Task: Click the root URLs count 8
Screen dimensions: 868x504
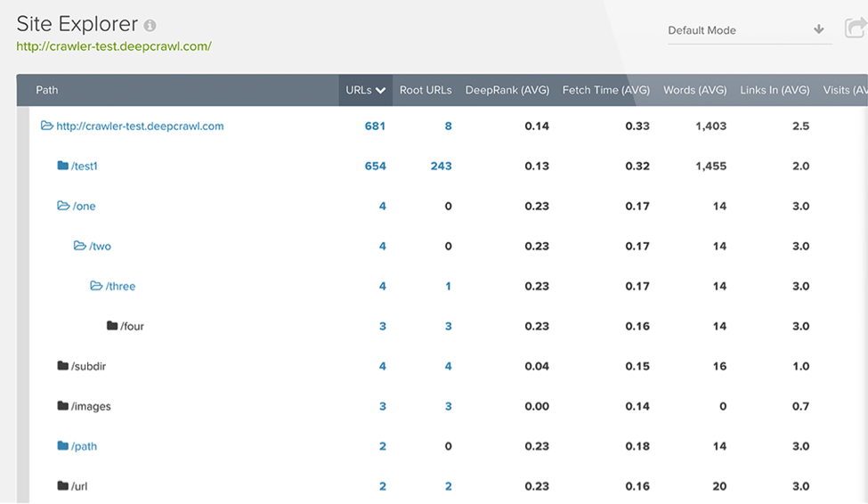Action: point(449,126)
